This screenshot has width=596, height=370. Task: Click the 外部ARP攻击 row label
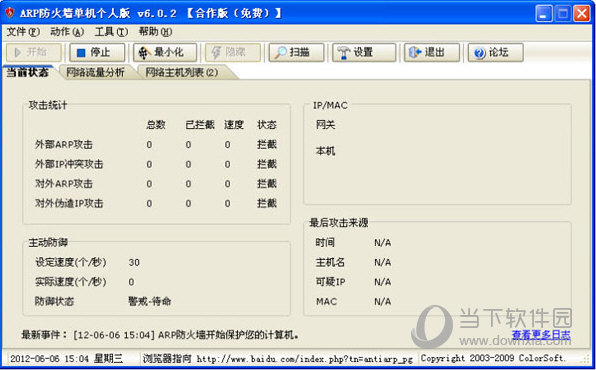64,145
